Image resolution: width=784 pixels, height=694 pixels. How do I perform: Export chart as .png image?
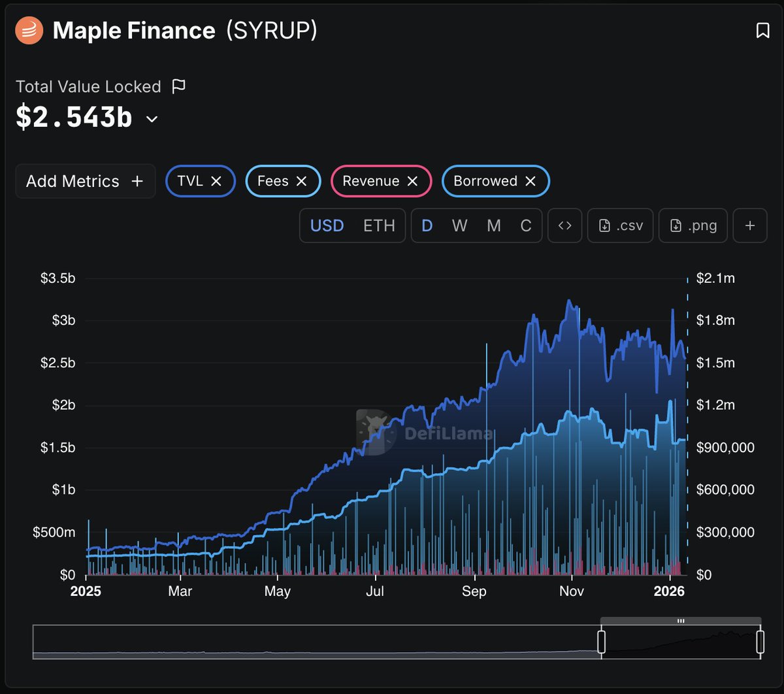point(693,225)
